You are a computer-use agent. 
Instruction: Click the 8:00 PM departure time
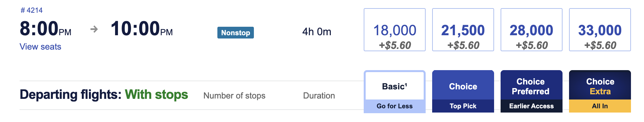(45, 29)
